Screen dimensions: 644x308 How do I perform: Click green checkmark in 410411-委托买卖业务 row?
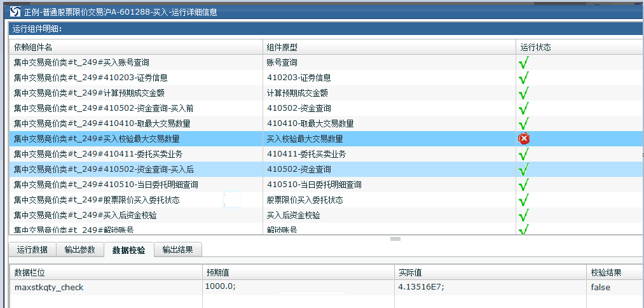pos(524,154)
